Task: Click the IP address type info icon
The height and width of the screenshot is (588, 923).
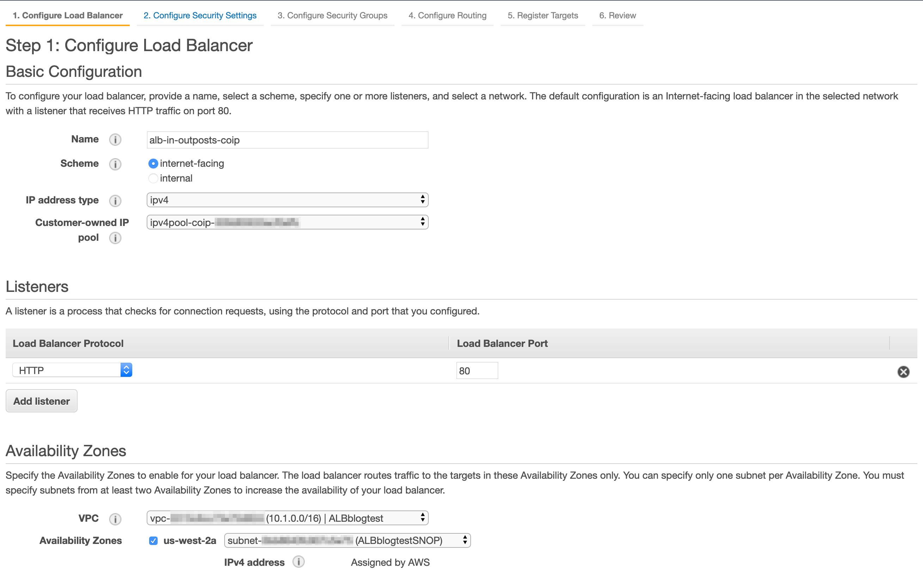Action: (115, 201)
